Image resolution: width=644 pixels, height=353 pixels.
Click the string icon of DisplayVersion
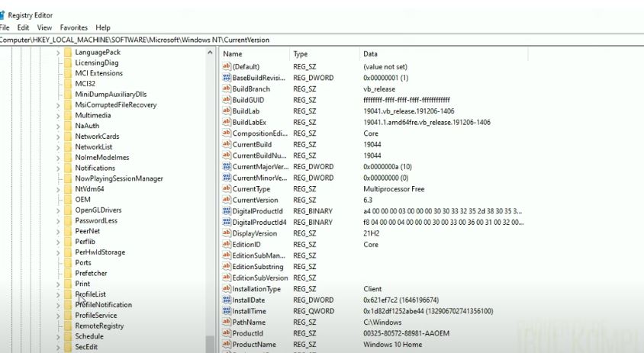click(x=227, y=233)
